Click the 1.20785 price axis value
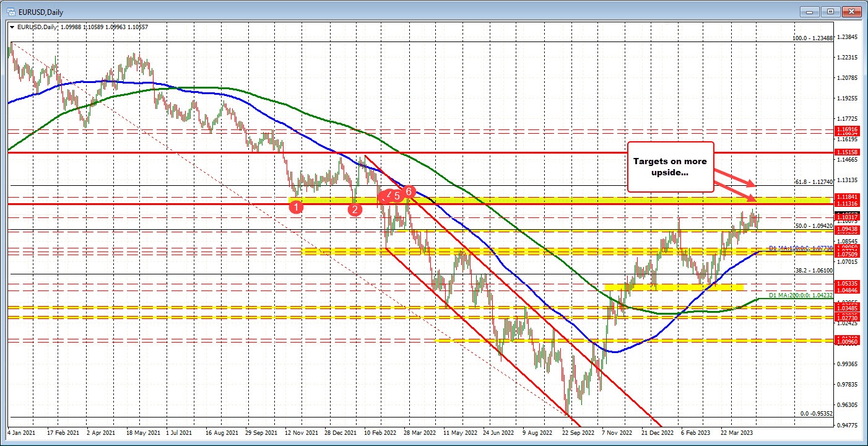Screen dimensions: 868x446 pos(846,78)
